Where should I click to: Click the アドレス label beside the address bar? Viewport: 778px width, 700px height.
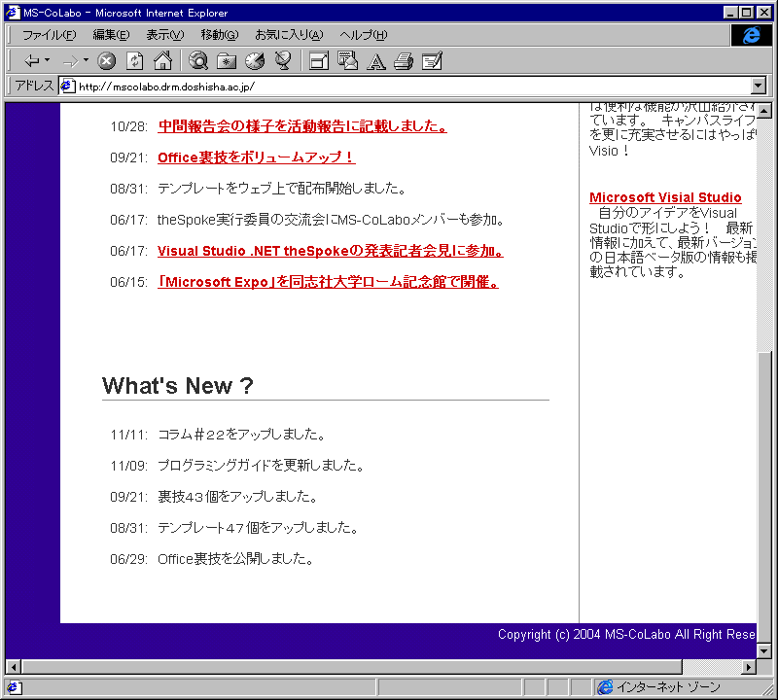(x=34, y=86)
